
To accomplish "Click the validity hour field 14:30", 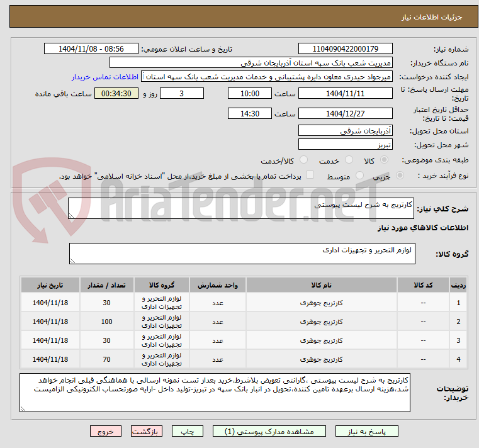I will (x=250, y=114).
